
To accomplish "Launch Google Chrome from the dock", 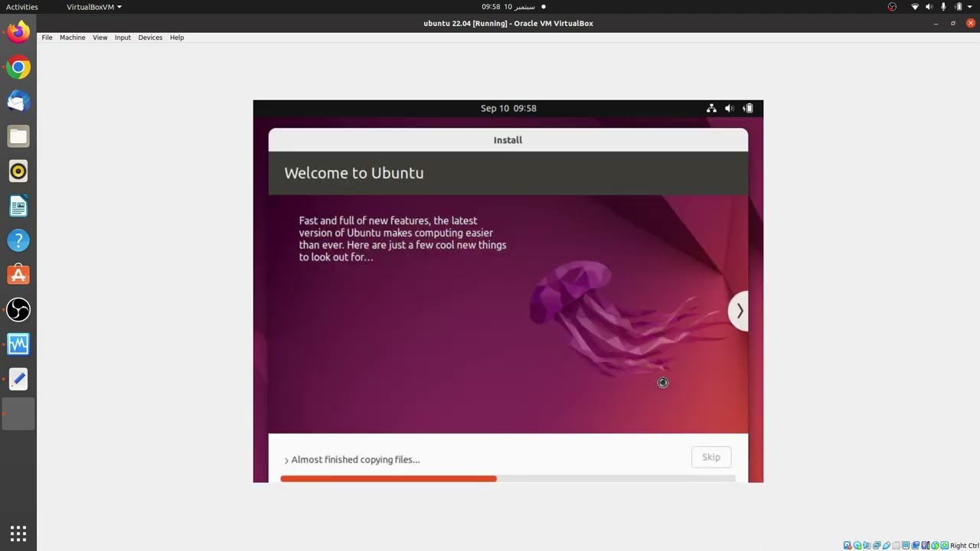I will click(x=18, y=67).
